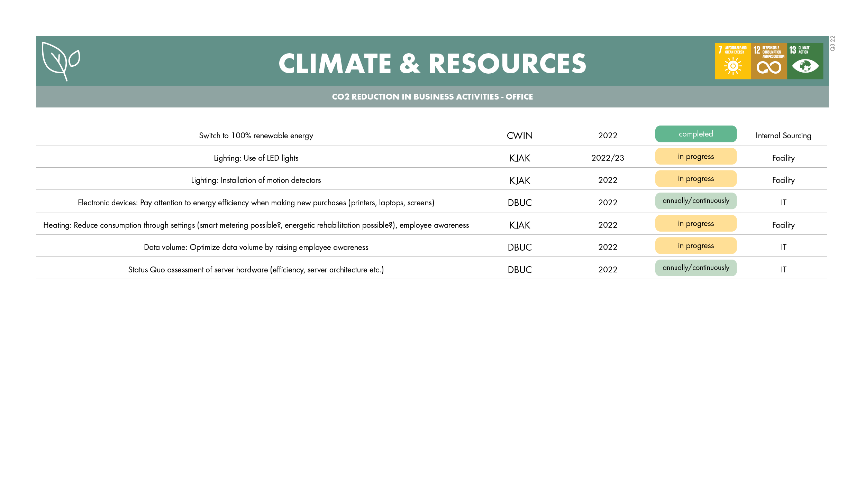Screen dimensions: 865x504
Task: Click the 'CLIMATE & RESOURCES' title
Action: 432,64
